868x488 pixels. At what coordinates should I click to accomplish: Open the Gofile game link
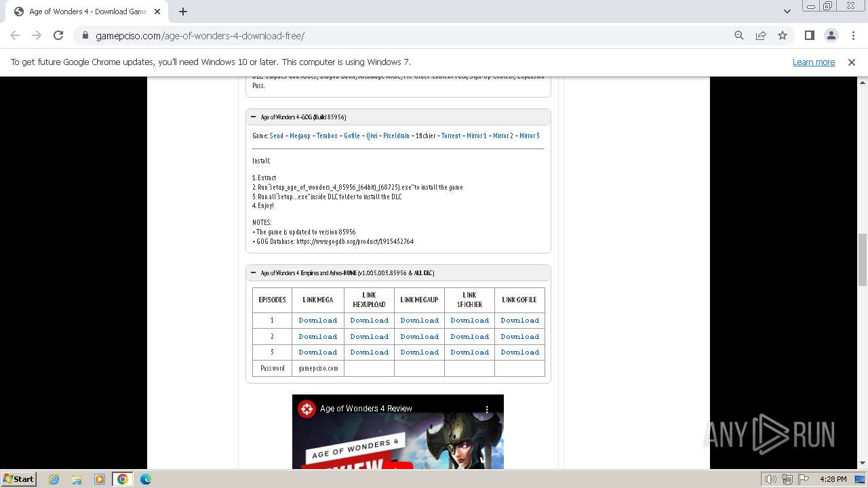352,136
